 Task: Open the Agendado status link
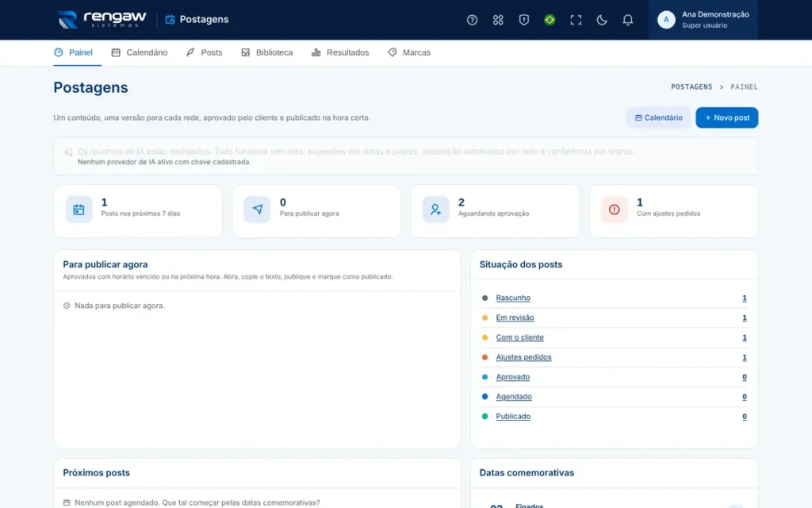pyautogui.click(x=514, y=397)
